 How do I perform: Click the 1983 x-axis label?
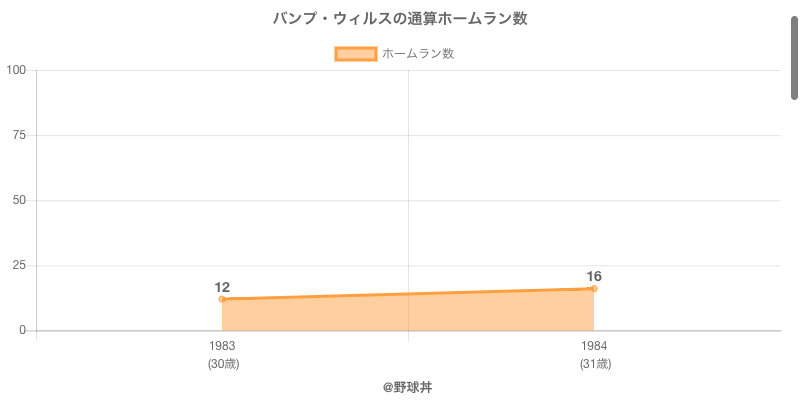click(222, 346)
